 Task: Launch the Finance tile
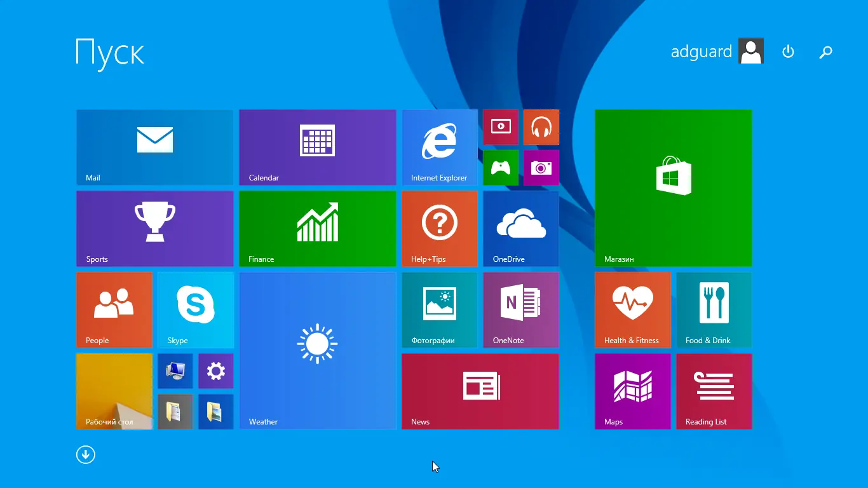pyautogui.click(x=318, y=229)
